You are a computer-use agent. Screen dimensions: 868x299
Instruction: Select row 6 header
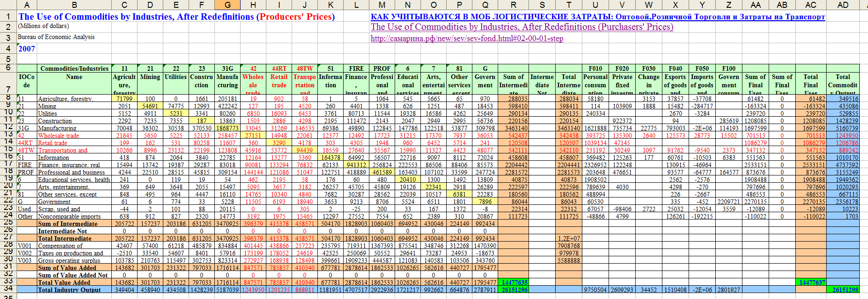click(8, 67)
